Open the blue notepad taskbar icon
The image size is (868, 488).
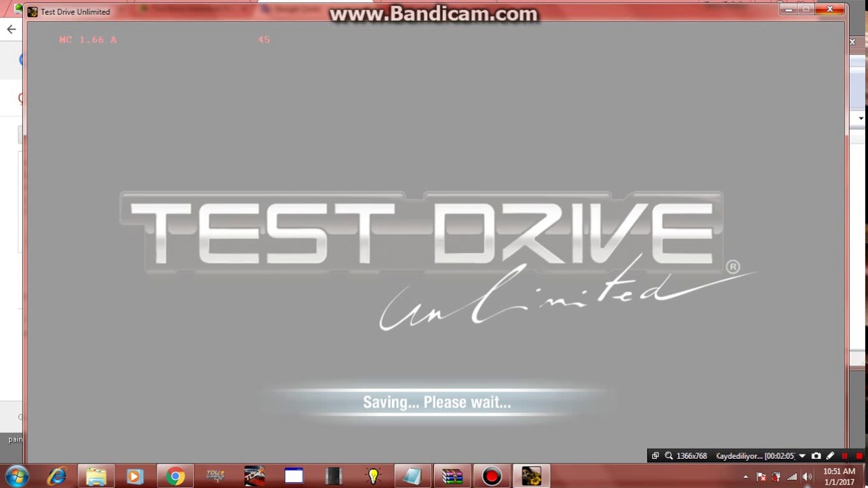[x=412, y=476]
